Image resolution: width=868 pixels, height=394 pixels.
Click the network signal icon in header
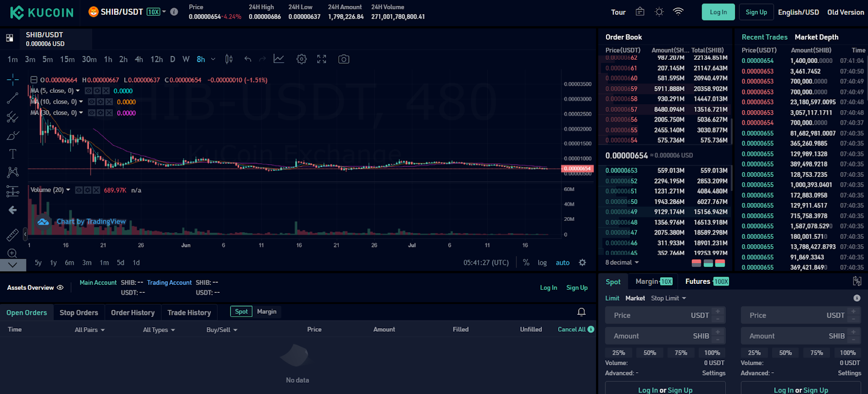678,11
